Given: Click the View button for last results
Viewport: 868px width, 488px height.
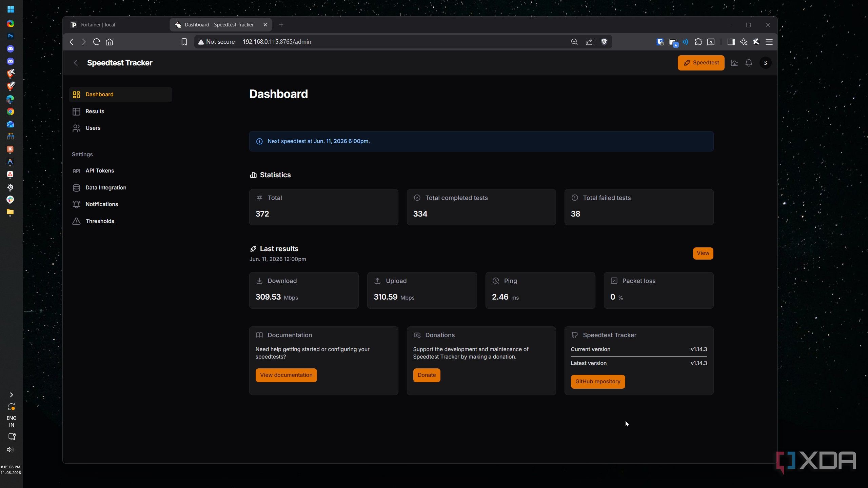Looking at the screenshot, I should click(703, 253).
